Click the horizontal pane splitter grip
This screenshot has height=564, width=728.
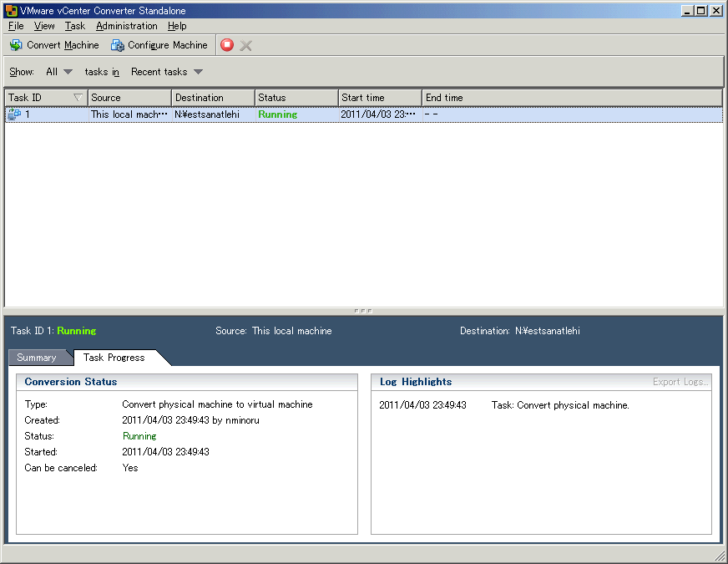[363, 311]
